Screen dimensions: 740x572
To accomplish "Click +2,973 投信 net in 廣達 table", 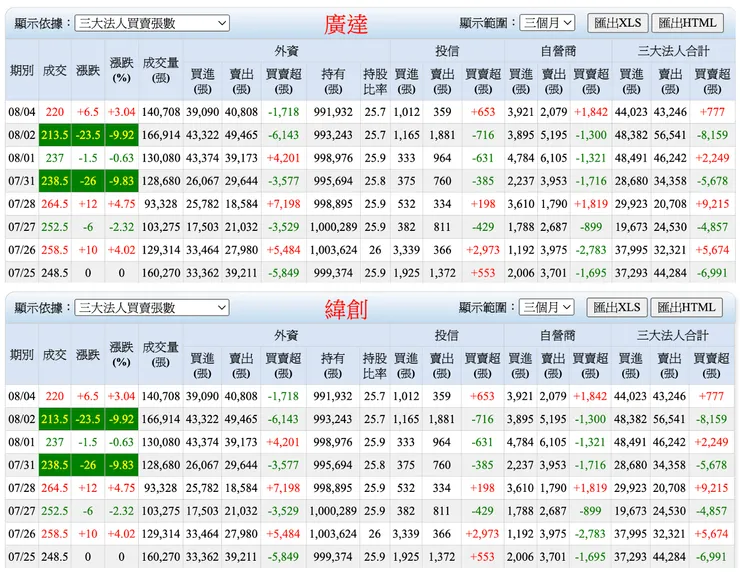I will click(482, 250).
